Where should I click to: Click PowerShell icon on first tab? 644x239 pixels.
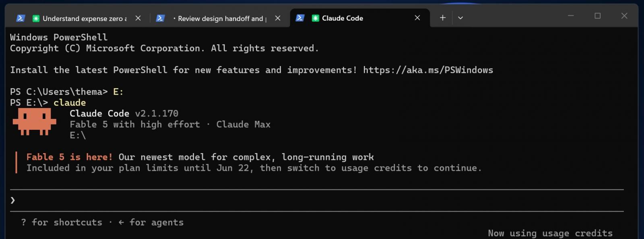pyautogui.click(x=21, y=18)
